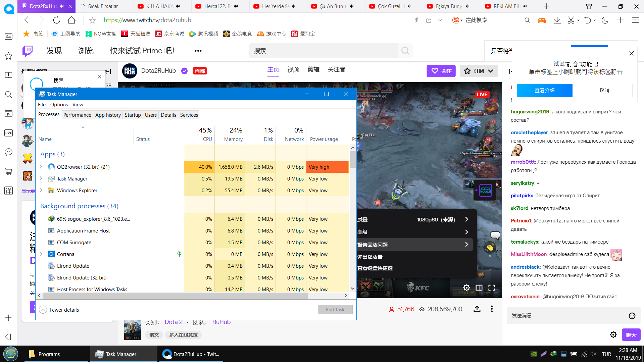Open the sidebar translate icon
The width and height of the screenshot is (644, 362).
(9, 191)
